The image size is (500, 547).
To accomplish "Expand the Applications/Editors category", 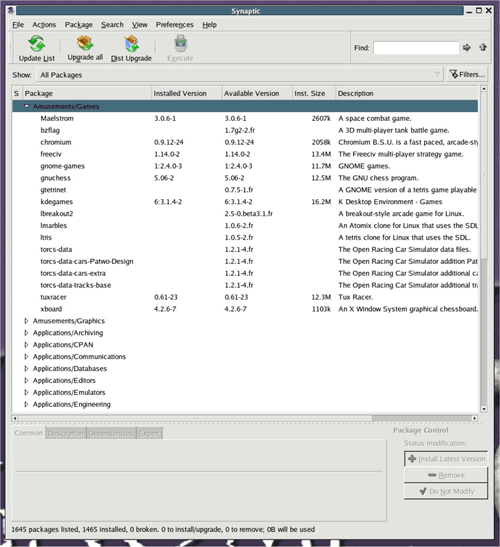I will (26, 381).
